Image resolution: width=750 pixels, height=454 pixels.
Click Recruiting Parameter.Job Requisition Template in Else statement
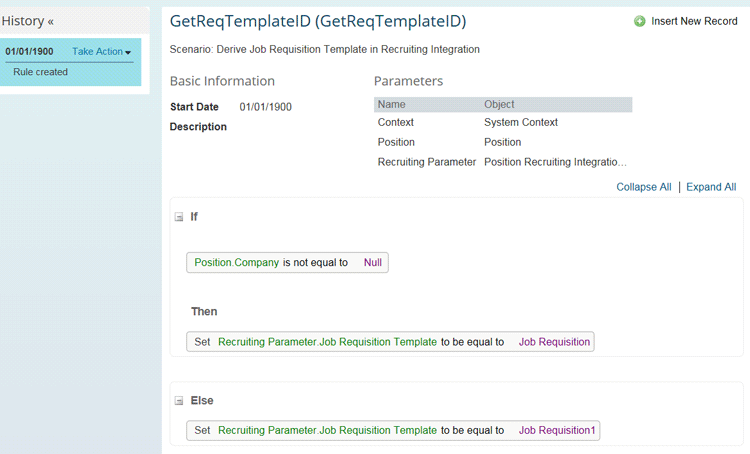(x=327, y=431)
